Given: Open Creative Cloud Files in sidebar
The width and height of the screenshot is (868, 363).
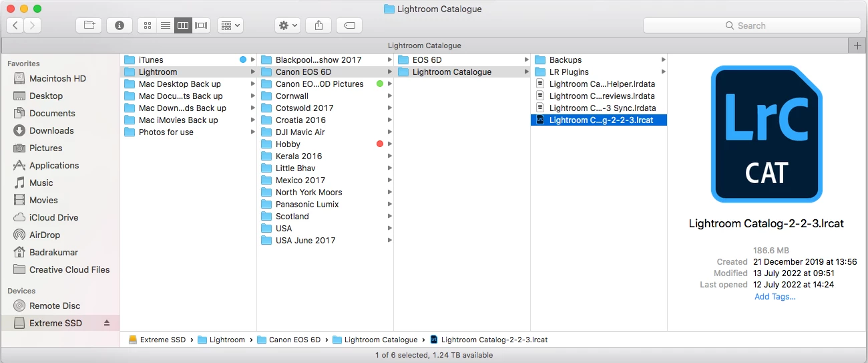Looking at the screenshot, I should 69,269.
